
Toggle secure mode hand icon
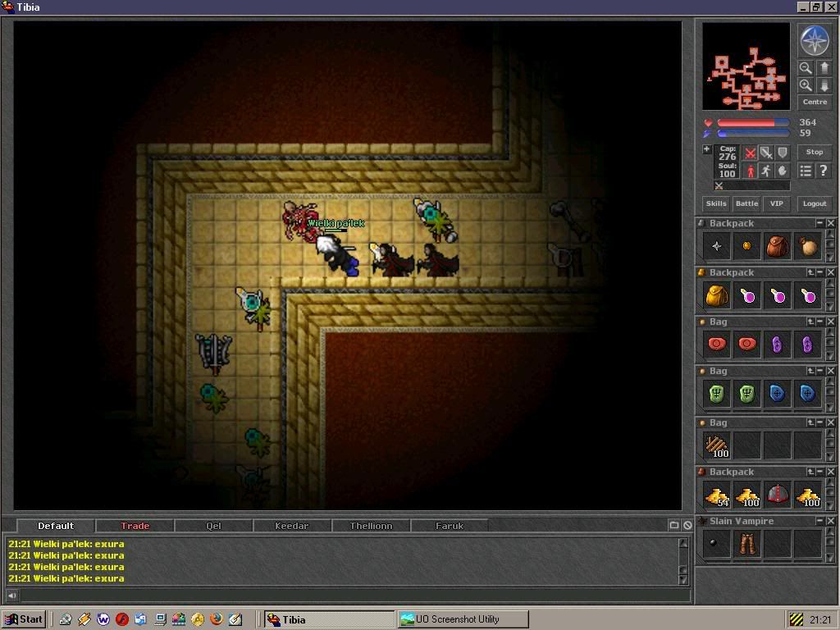coord(782,171)
